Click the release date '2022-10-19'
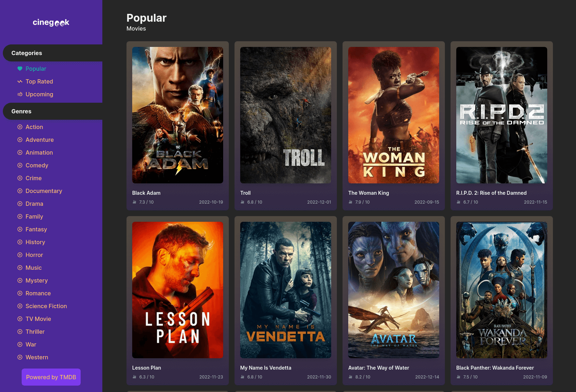Screen dimensions: 576x392 click(x=211, y=202)
